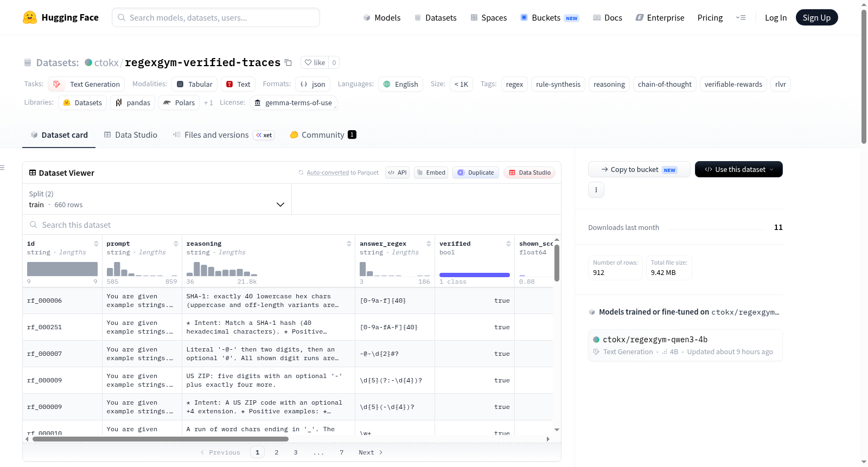Sort by the answer_regex column
Image resolution: width=868 pixels, height=467 pixels.
coord(429,244)
